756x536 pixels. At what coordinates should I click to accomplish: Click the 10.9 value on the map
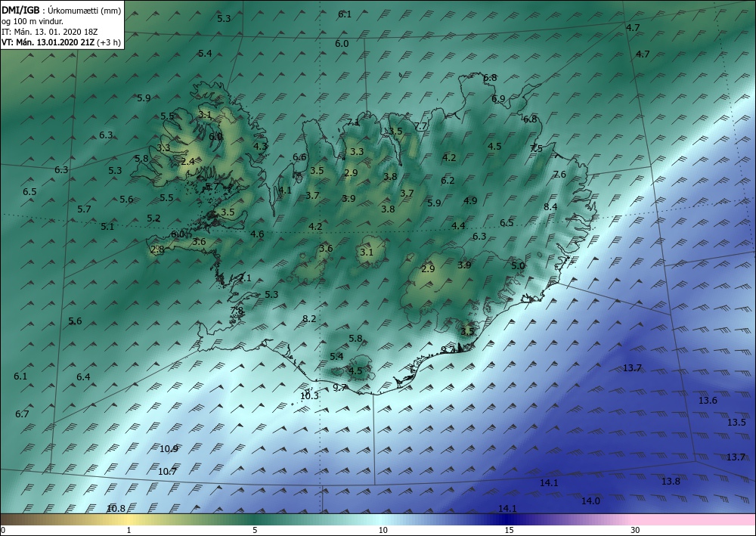(x=169, y=449)
